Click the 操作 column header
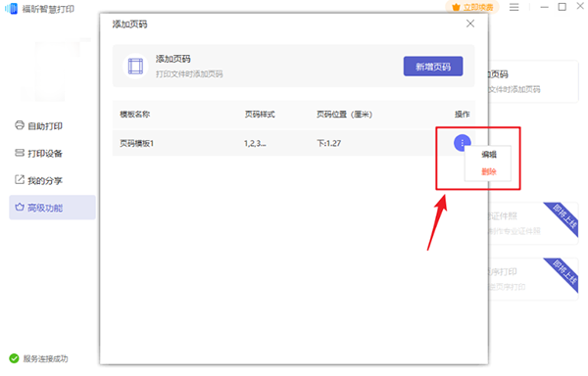Screen dimensions: 588x376 click(462, 115)
